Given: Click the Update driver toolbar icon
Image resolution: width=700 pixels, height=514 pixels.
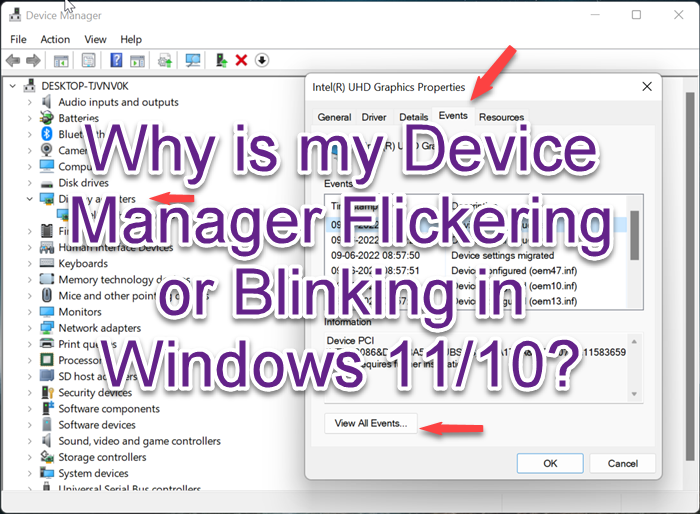Looking at the screenshot, I should tap(165, 60).
